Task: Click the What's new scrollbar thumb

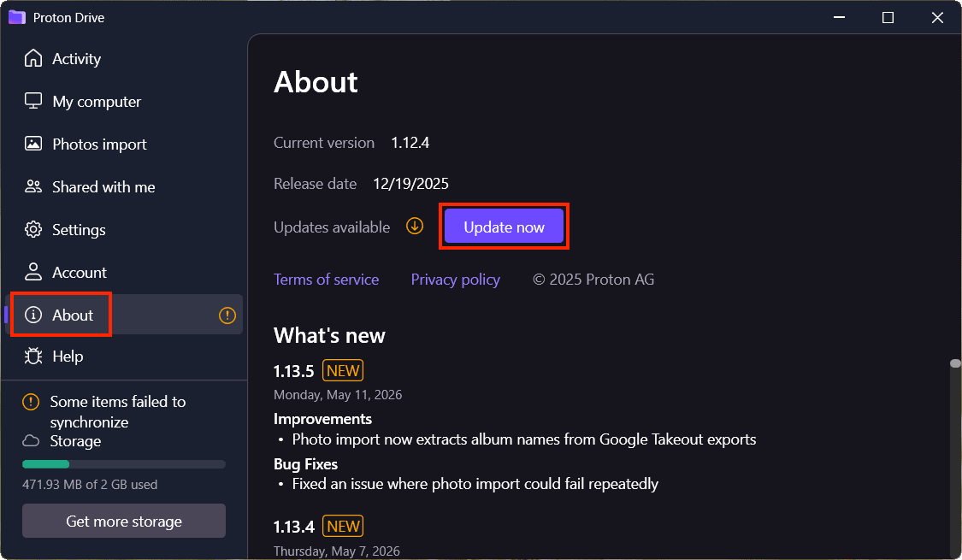Action: [x=955, y=363]
